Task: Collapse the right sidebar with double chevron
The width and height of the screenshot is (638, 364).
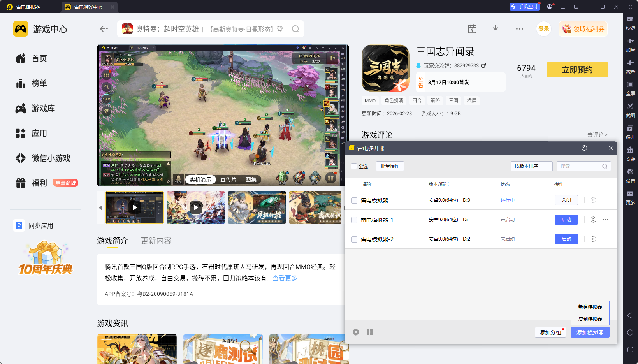Action: [x=630, y=7]
